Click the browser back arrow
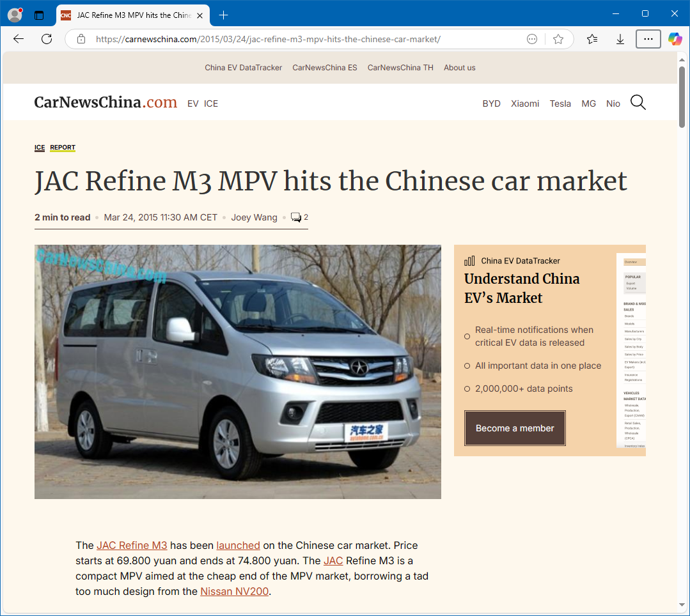Image resolution: width=690 pixels, height=616 pixels. (x=19, y=39)
